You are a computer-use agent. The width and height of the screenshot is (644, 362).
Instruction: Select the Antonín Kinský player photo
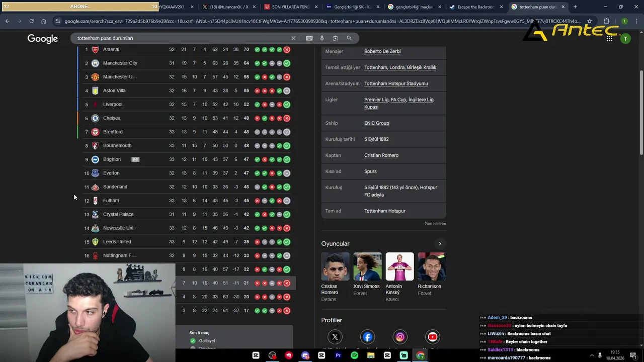click(x=400, y=266)
